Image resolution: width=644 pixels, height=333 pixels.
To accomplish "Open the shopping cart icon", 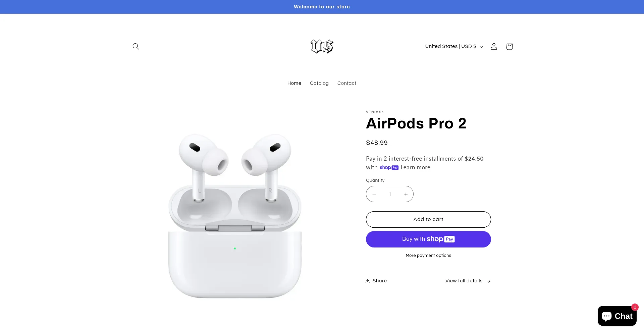I will point(509,46).
